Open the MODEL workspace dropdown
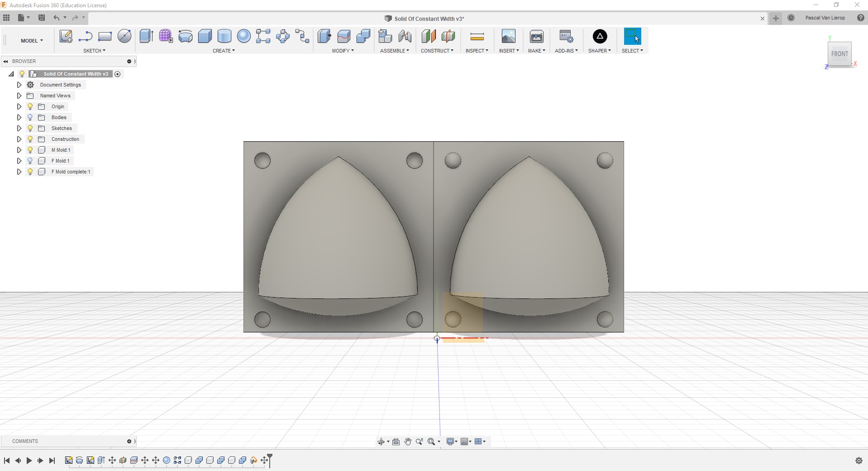This screenshot has height=471, width=868. tap(32, 41)
